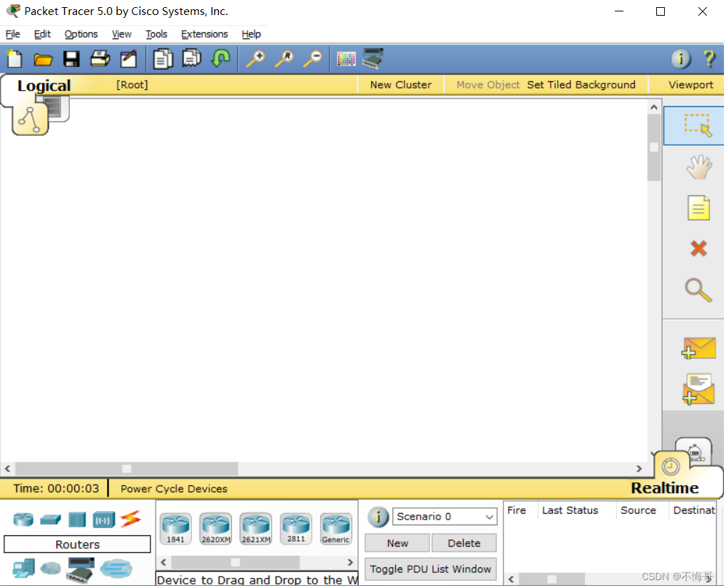Screen dimensions: 724x588
Task: Select the Multiuser Connection icon
Action: [x=116, y=569]
